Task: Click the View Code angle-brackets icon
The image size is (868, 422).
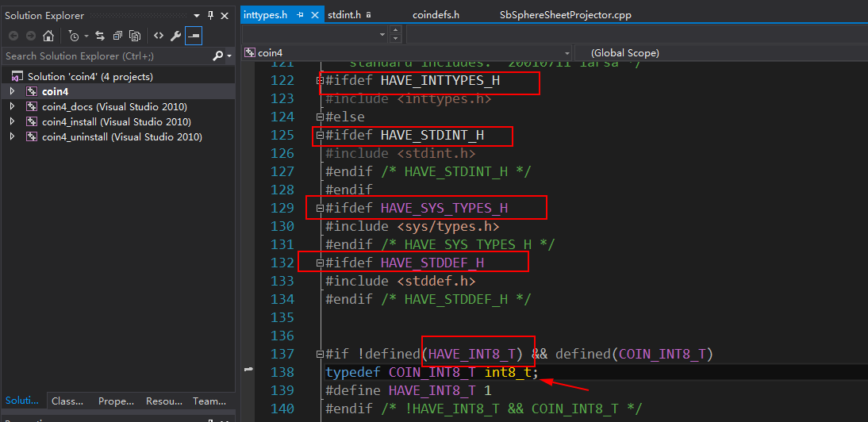Action: pos(159,36)
